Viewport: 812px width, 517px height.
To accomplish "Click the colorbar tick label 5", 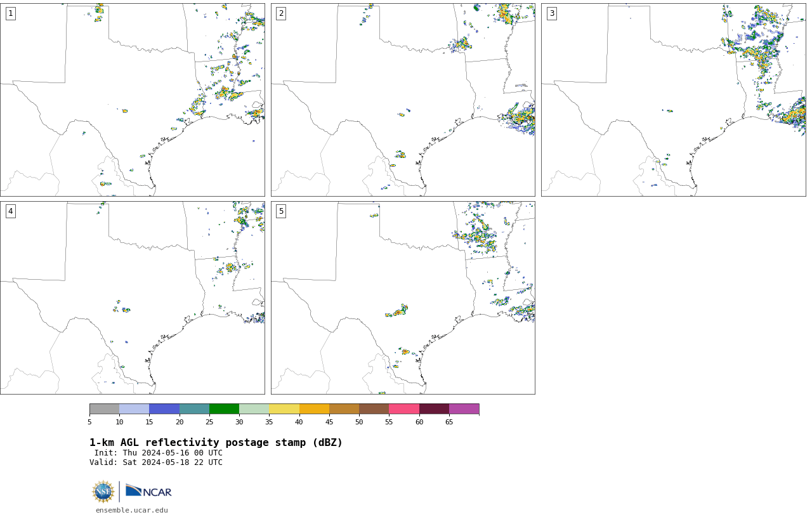I will 89,422.
